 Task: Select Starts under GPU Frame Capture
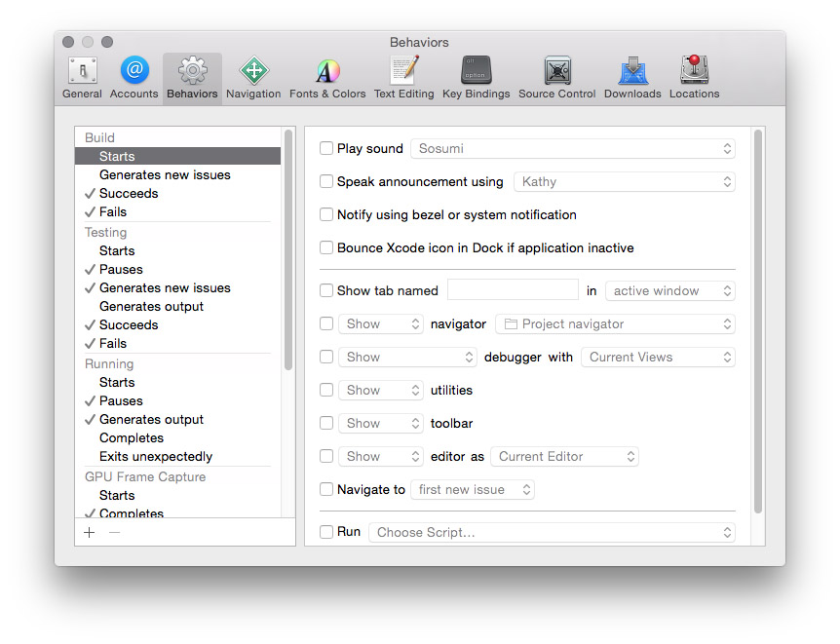(x=178, y=495)
